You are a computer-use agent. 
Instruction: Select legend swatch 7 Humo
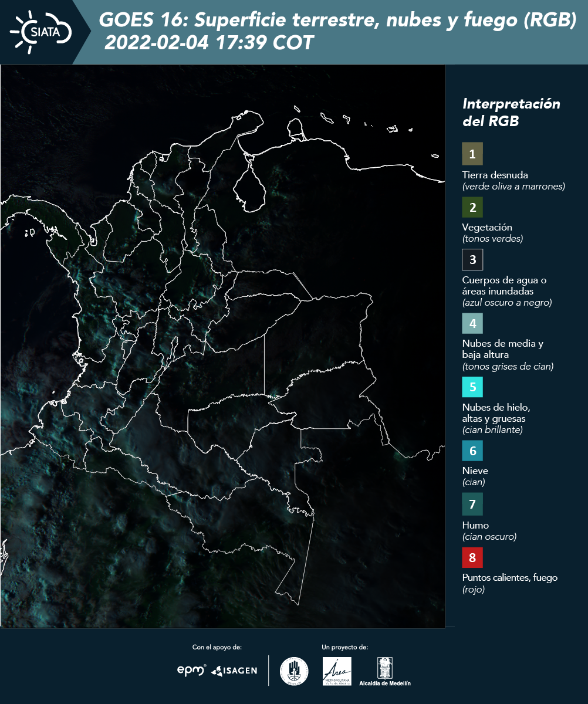pyautogui.click(x=472, y=504)
